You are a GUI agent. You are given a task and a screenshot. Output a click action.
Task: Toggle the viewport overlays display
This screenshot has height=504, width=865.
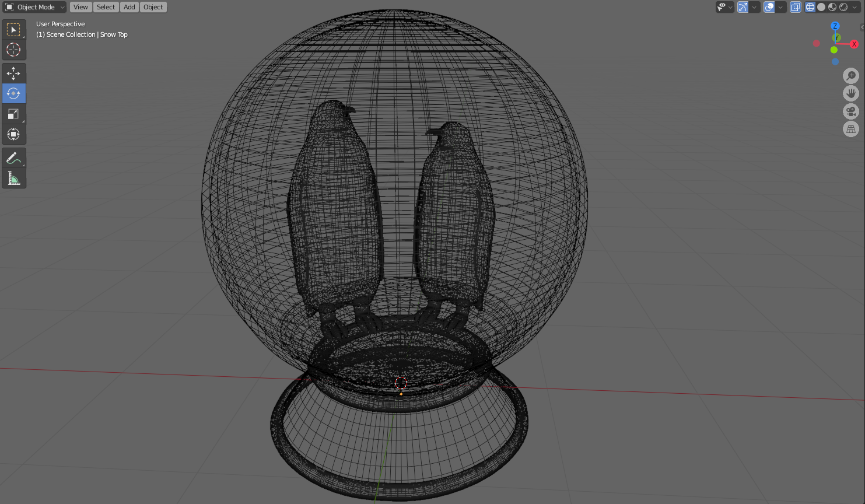pos(769,7)
